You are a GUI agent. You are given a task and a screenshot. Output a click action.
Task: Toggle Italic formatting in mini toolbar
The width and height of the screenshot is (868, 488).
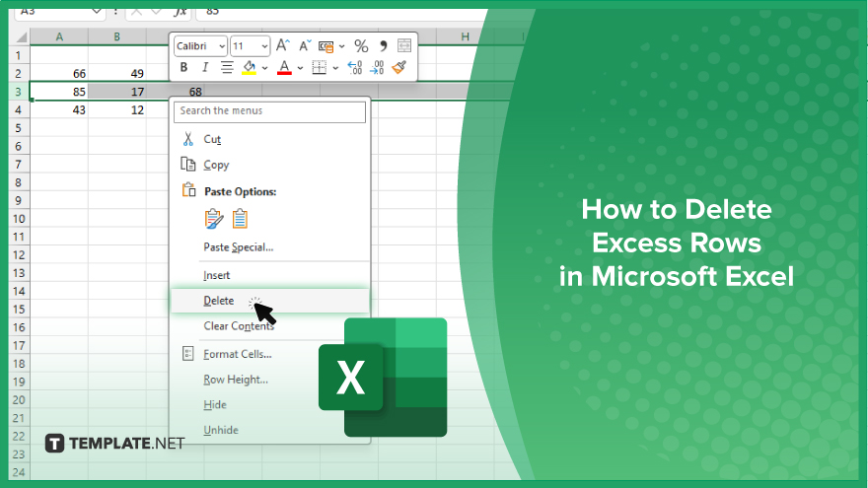pyautogui.click(x=205, y=67)
